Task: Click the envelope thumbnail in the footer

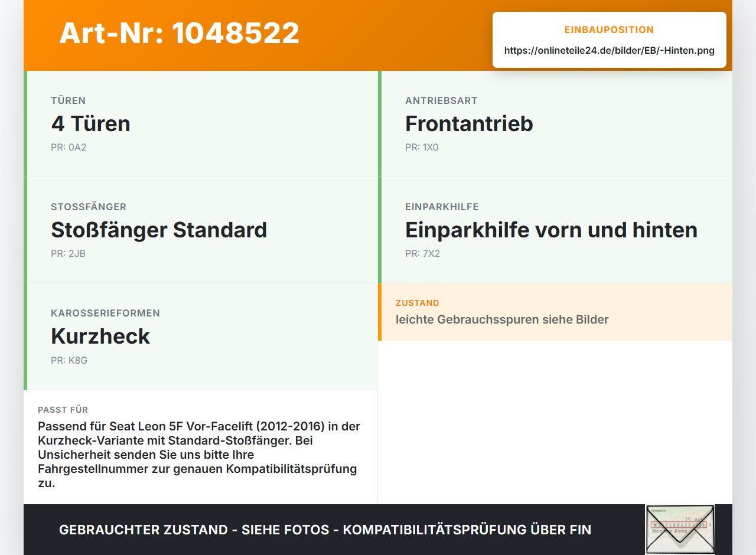Action: 680,530
